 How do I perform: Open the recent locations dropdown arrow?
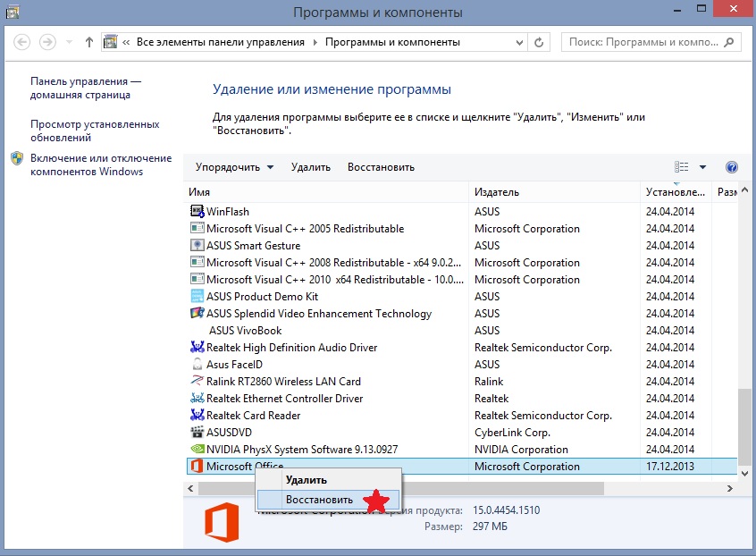point(70,42)
